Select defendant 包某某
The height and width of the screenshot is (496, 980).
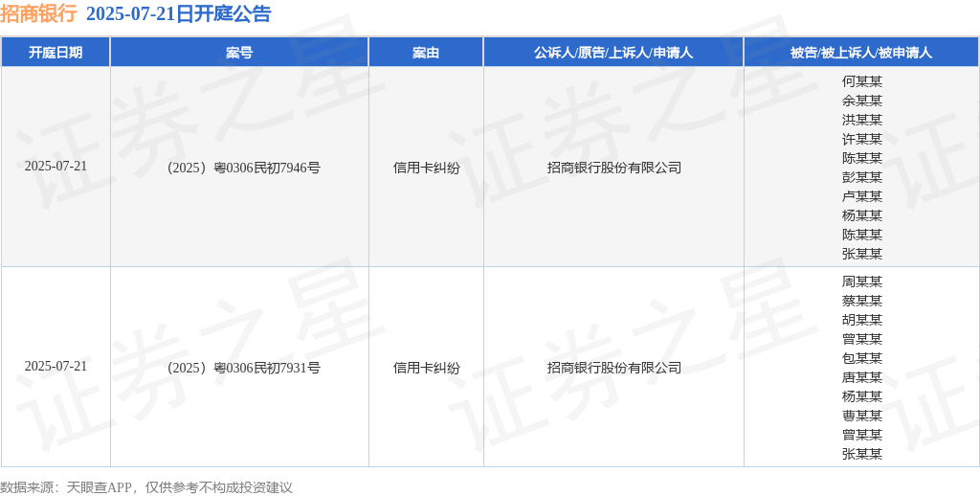click(x=862, y=358)
